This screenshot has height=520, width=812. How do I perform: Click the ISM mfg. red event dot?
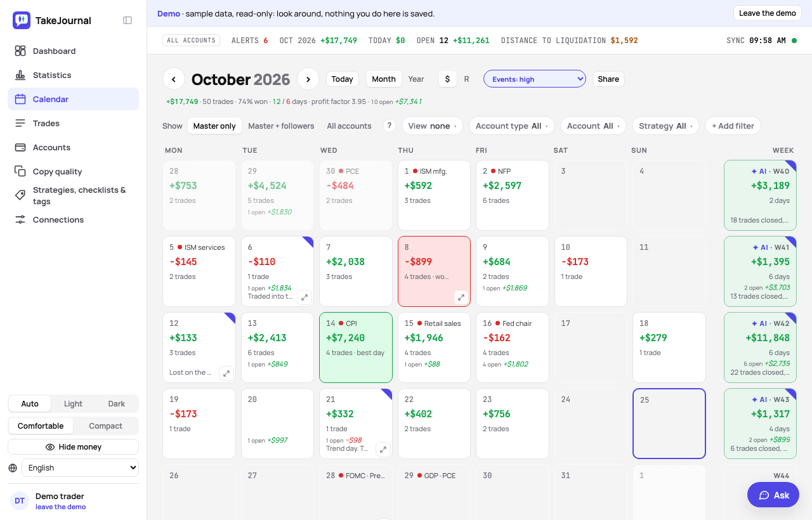tap(415, 171)
